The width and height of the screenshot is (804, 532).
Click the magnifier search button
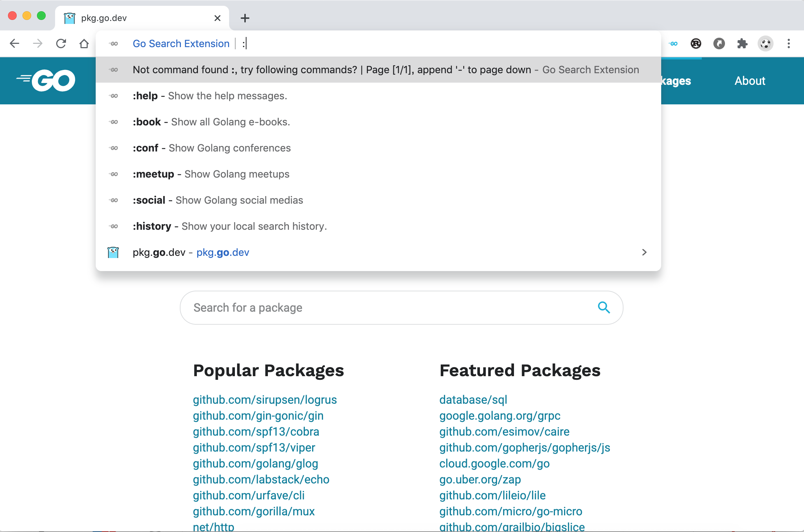(604, 308)
